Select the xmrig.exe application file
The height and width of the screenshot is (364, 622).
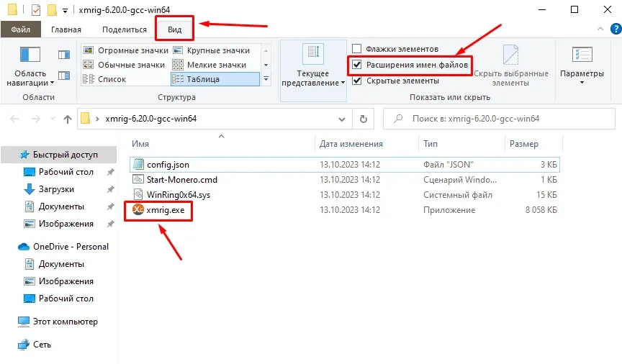pyautogui.click(x=166, y=210)
